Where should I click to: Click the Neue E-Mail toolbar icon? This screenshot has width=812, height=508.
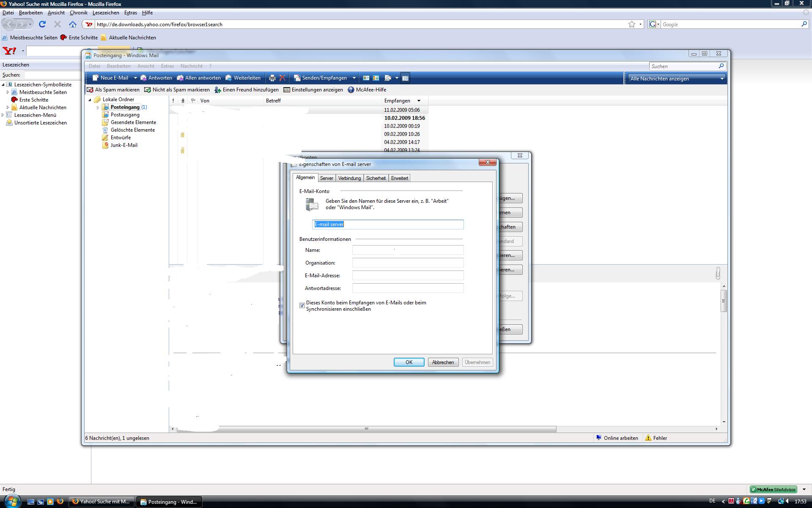click(96, 78)
